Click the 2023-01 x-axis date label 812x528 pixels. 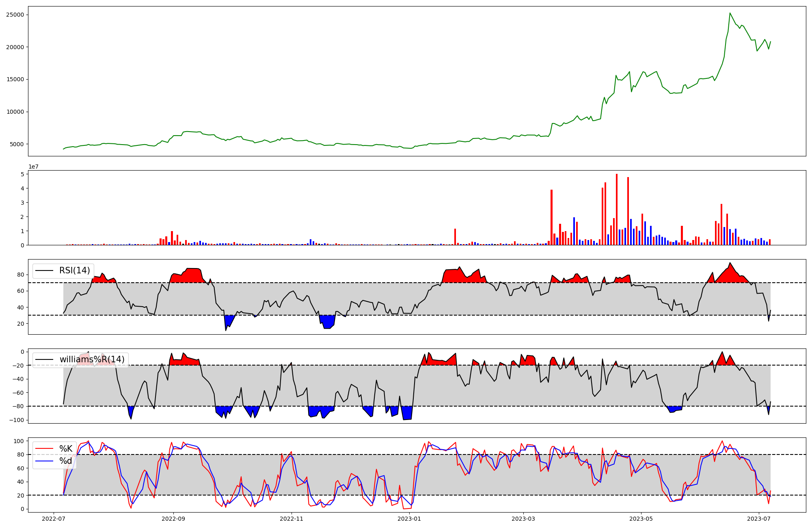pyautogui.click(x=409, y=519)
